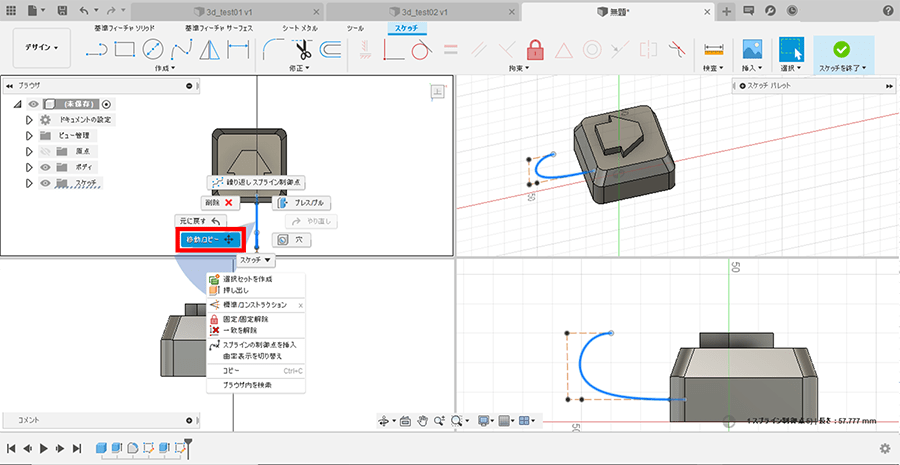Image resolution: width=900 pixels, height=465 pixels.
Task: Click timeline Play button
Action: pos(44,448)
